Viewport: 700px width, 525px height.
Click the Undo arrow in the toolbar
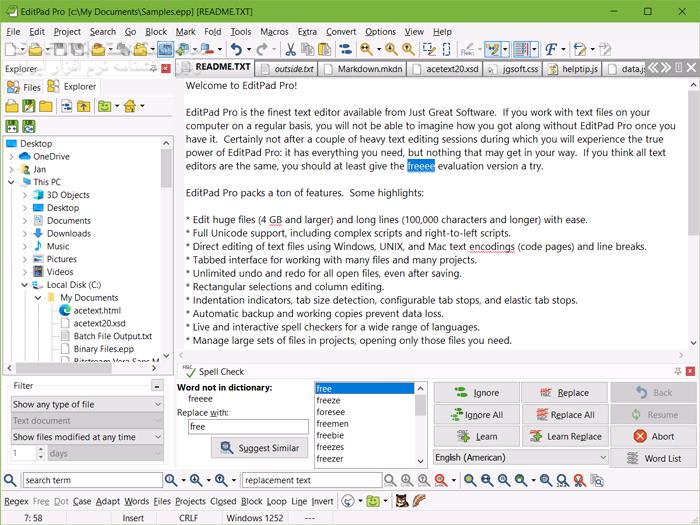[x=235, y=49]
